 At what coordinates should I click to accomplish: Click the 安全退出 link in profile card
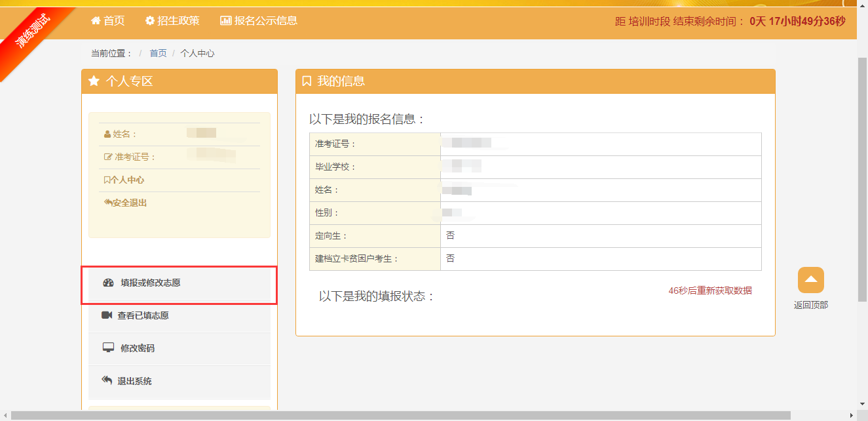click(x=128, y=203)
